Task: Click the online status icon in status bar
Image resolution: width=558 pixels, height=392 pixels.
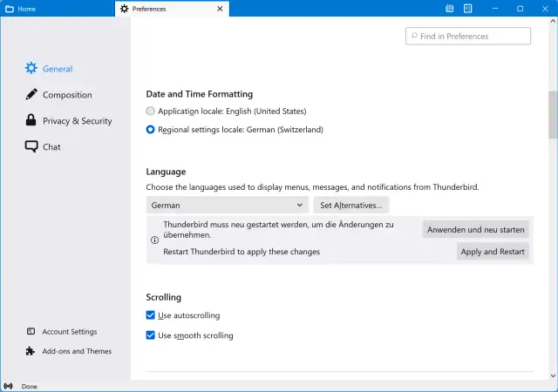Action: [x=9, y=386]
